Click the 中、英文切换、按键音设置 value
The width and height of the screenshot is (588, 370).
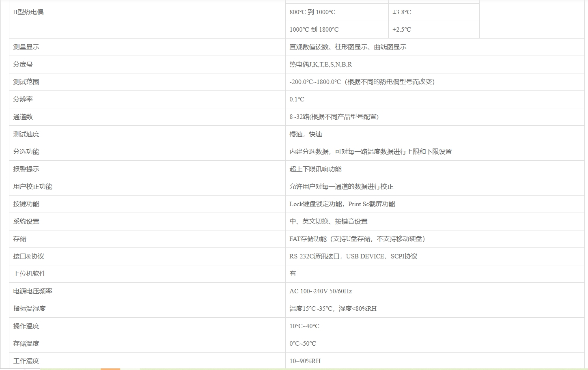(328, 222)
